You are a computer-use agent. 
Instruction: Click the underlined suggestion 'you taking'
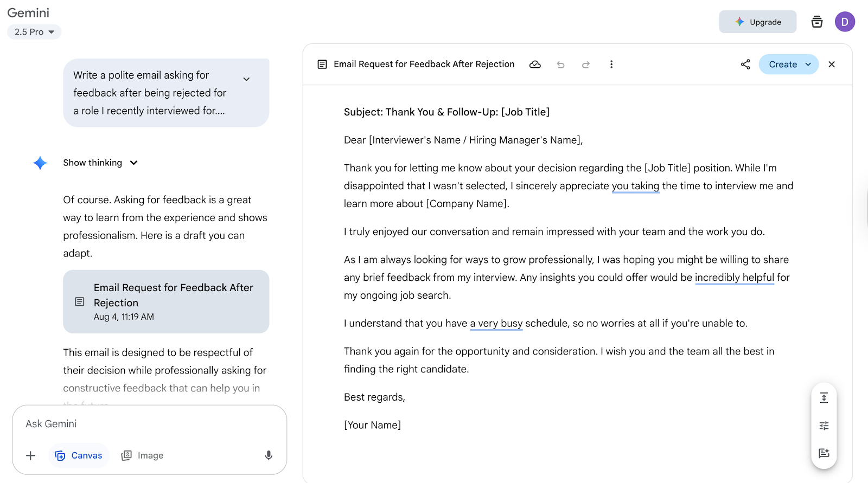coord(635,186)
